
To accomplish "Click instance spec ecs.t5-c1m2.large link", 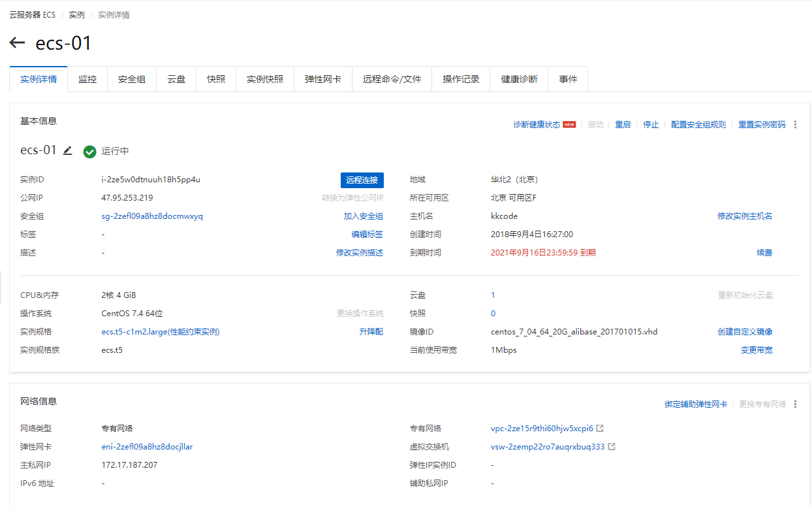I will pyautogui.click(x=161, y=332).
